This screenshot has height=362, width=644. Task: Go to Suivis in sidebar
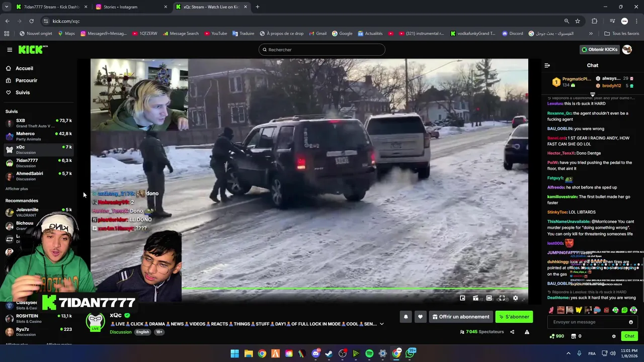pyautogui.click(x=19, y=93)
